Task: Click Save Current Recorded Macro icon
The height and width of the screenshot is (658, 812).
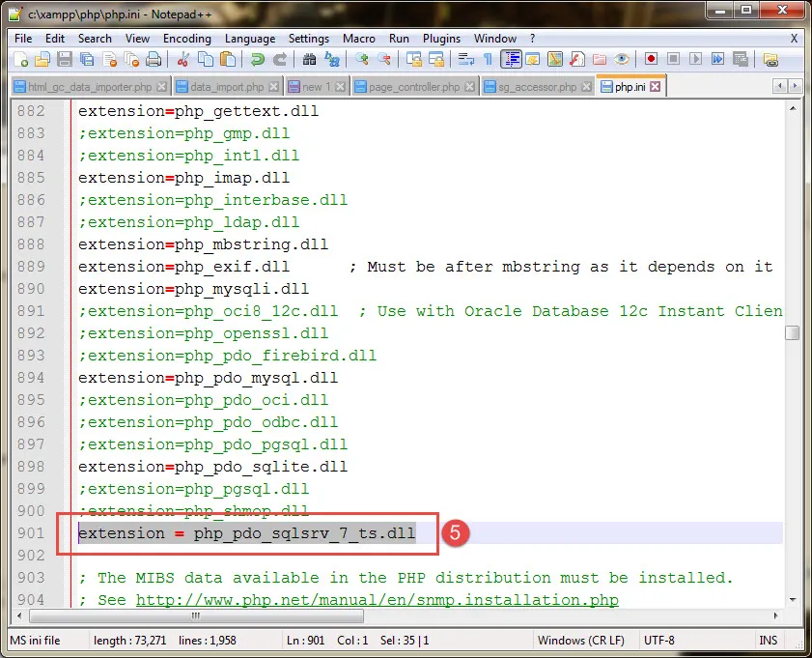Action: (740, 59)
